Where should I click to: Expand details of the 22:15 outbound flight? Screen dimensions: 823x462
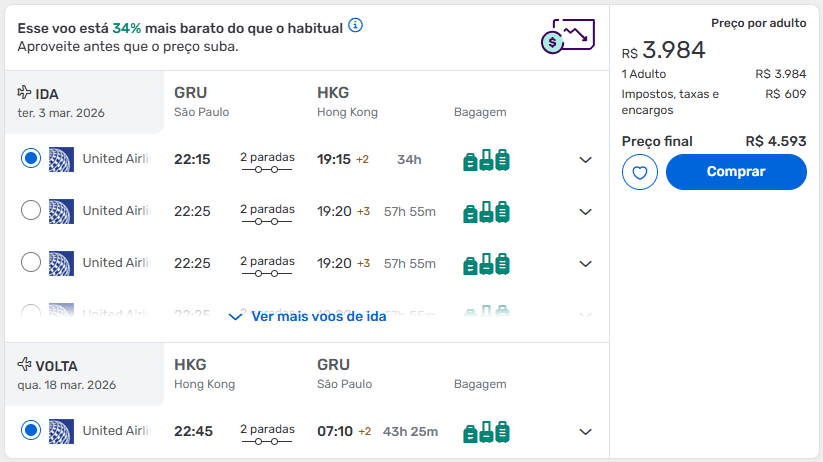pos(585,160)
